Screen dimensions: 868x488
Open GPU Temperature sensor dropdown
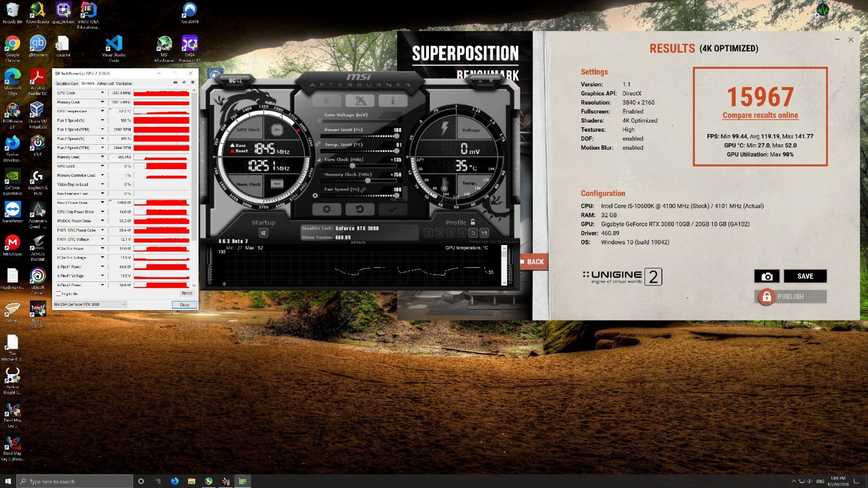pyautogui.click(x=102, y=111)
